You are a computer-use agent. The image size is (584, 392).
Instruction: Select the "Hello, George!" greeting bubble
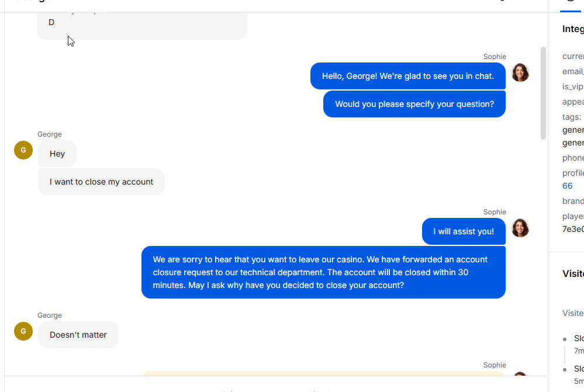(408, 76)
